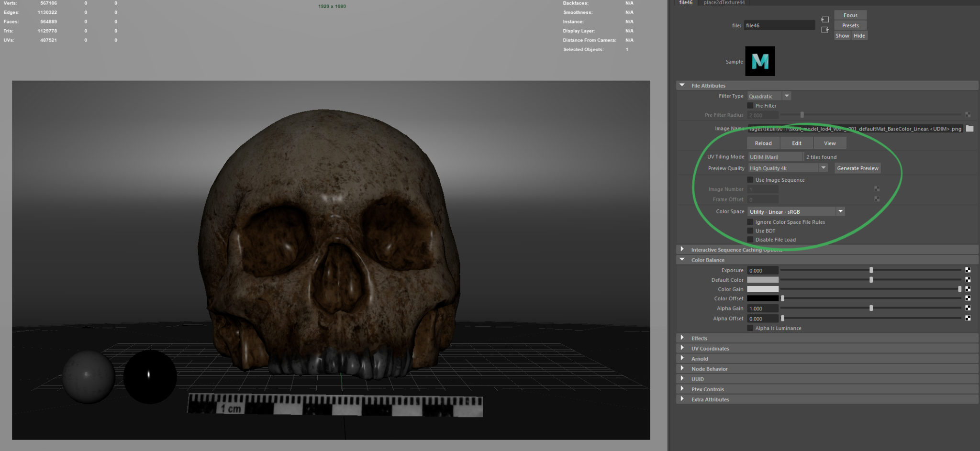Click the Generate Preview button

coord(857,168)
